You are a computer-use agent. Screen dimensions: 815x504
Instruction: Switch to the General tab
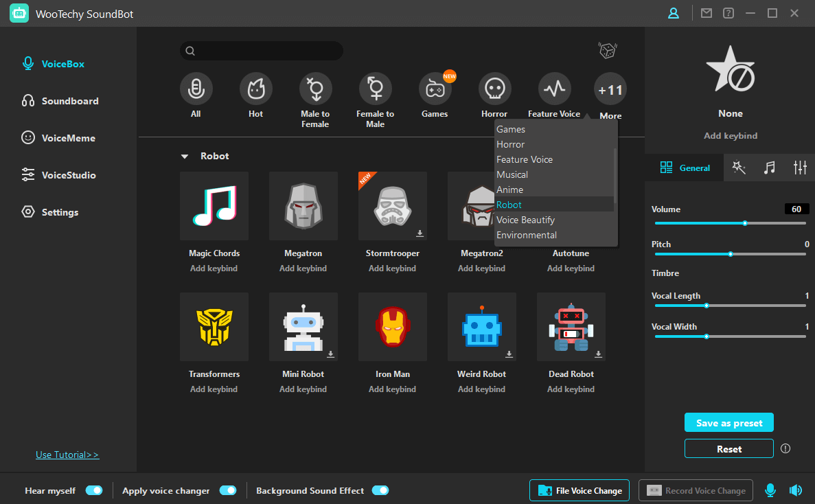click(x=685, y=168)
